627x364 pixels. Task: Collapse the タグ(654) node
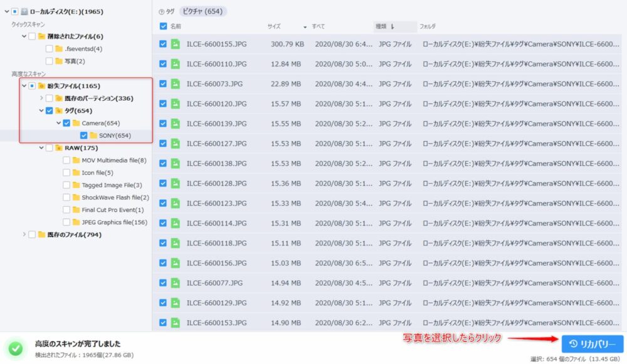[41, 111]
